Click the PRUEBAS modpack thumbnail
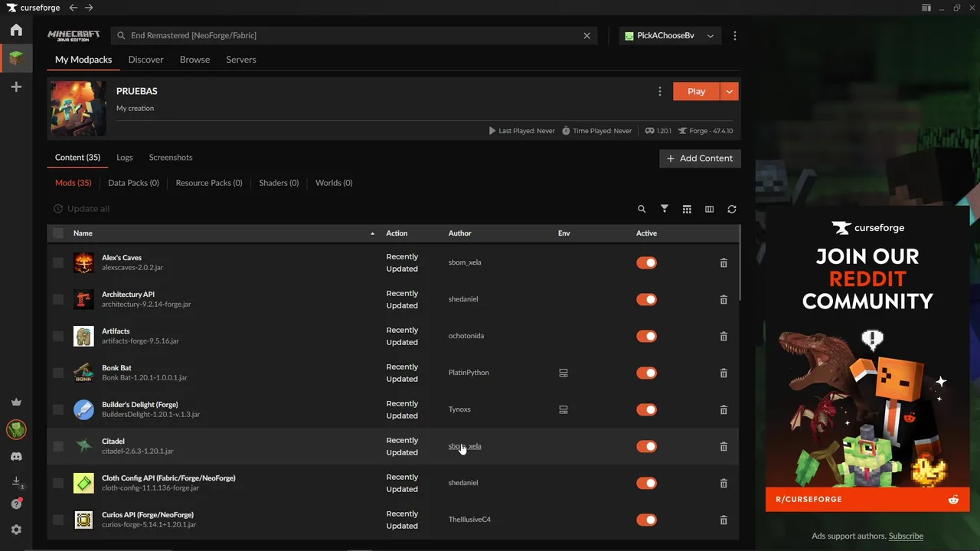The width and height of the screenshot is (980, 551). 78,109
